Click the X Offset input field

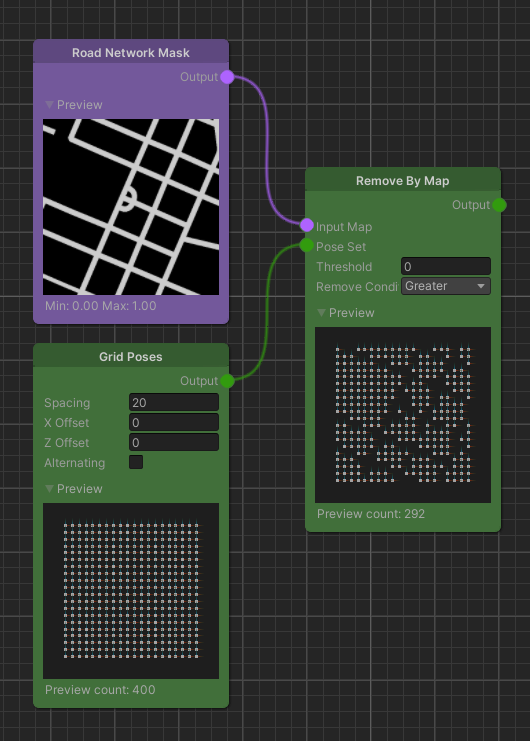[174, 422]
